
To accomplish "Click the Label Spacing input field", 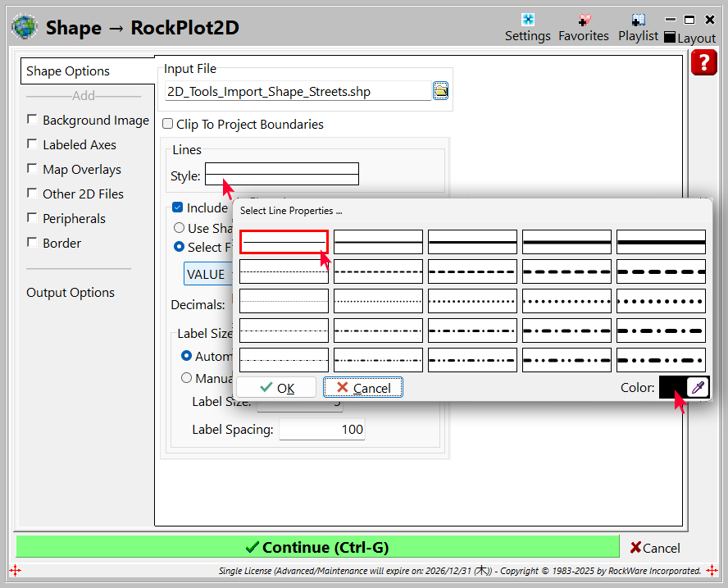I will pyautogui.click(x=321, y=430).
